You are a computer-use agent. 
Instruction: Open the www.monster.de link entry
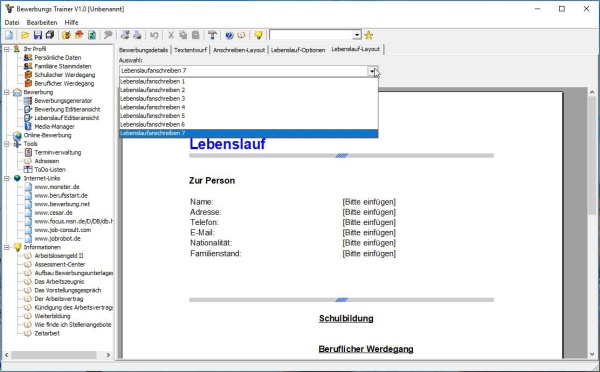pyautogui.click(x=57, y=187)
